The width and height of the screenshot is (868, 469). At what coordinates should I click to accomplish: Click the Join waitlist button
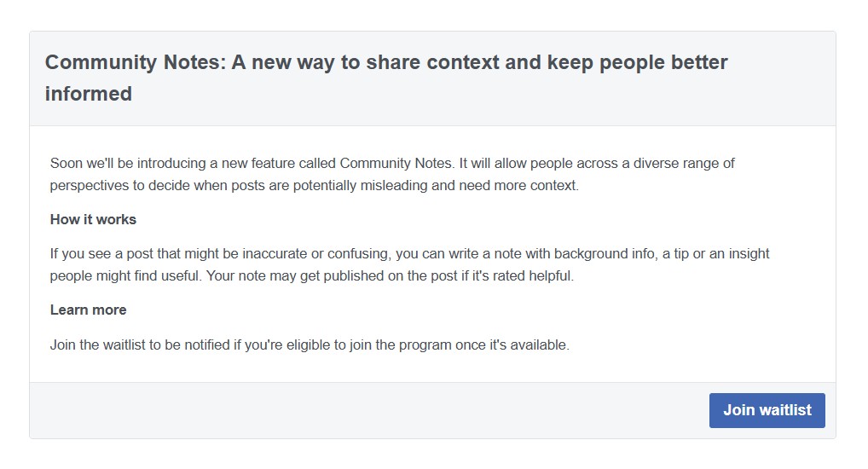point(767,410)
